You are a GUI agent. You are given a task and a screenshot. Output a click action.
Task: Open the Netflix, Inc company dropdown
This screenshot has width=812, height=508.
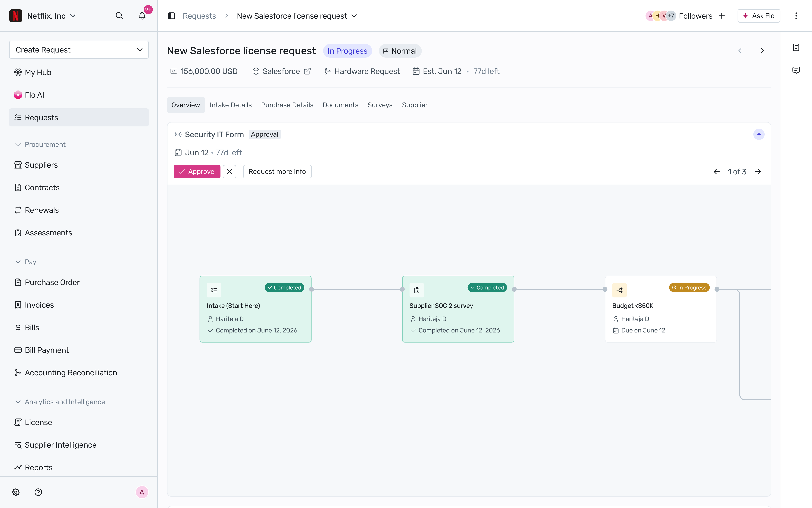click(51, 16)
